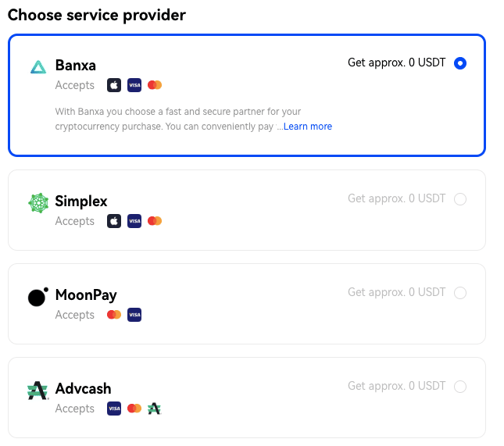The image size is (504, 446).
Task: Click the Mastercard icon under Banxa
Action: pyautogui.click(x=155, y=85)
